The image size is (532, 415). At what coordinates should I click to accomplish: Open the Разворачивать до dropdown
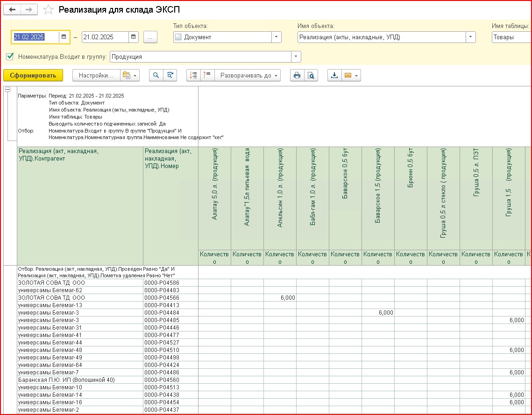coord(248,75)
